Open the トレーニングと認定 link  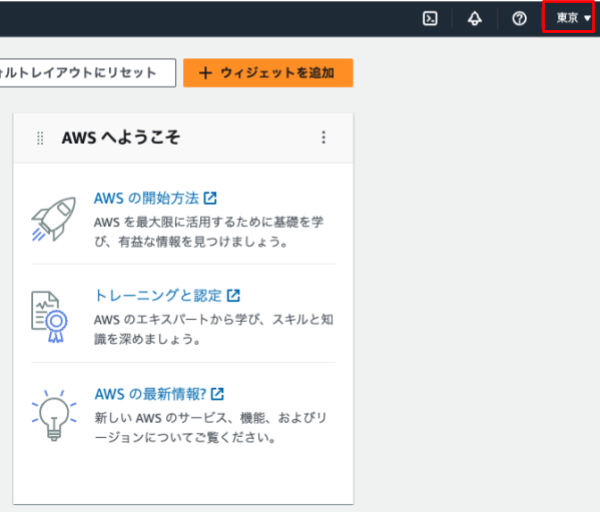(158, 296)
